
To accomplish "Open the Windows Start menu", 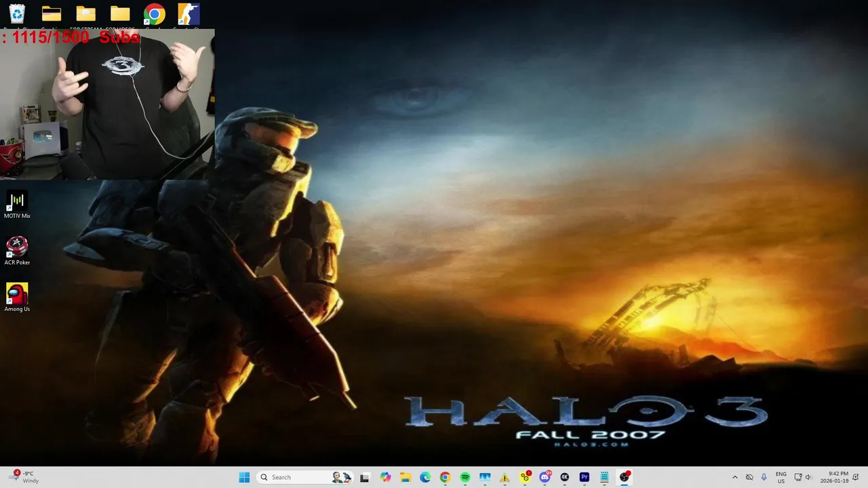I will point(244,477).
